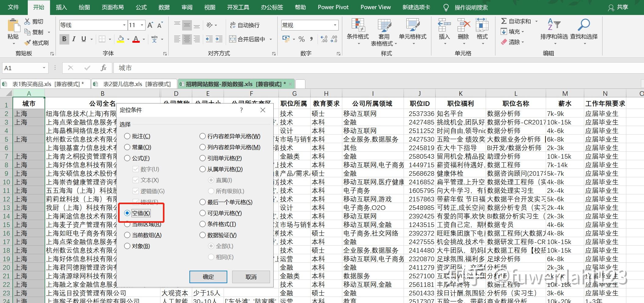Click the percent style icon
The height and width of the screenshot is (303, 644).
(x=302, y=39)
